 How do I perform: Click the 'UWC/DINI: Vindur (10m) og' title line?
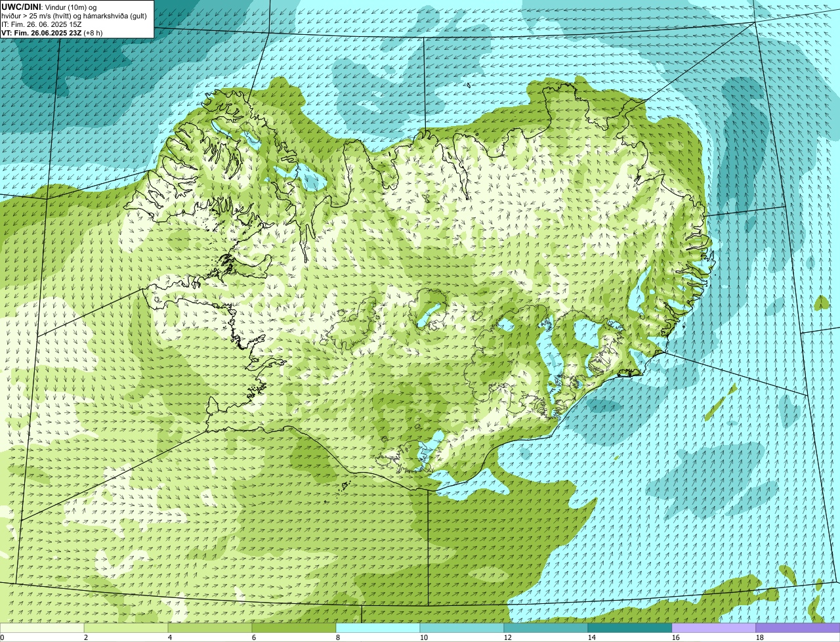49,7
